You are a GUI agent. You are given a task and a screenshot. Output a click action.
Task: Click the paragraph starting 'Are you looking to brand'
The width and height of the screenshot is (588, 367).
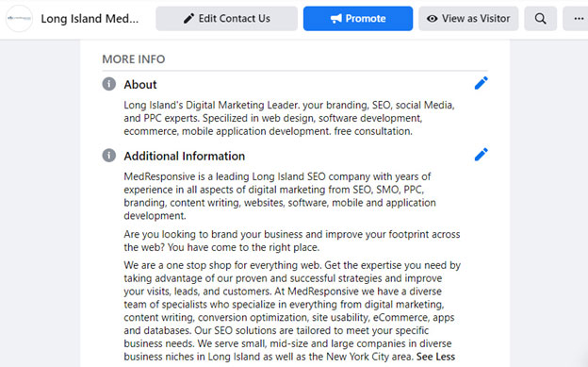(292, 241)
